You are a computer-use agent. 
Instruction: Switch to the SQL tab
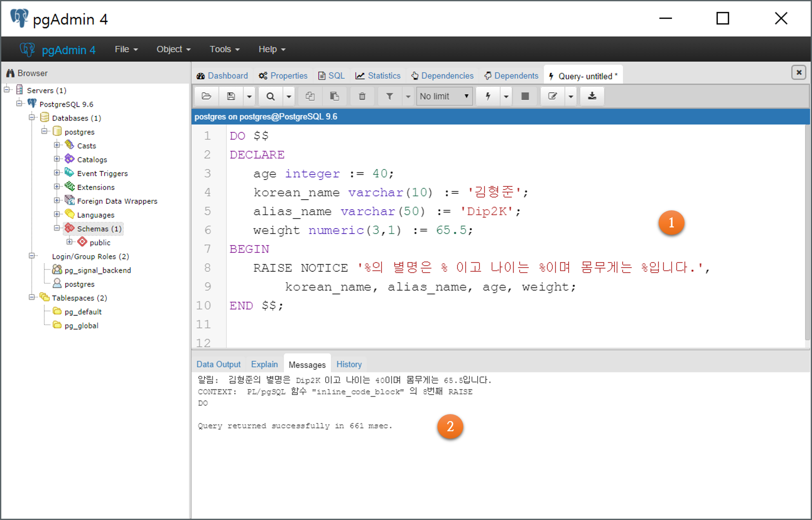point(332,76)
